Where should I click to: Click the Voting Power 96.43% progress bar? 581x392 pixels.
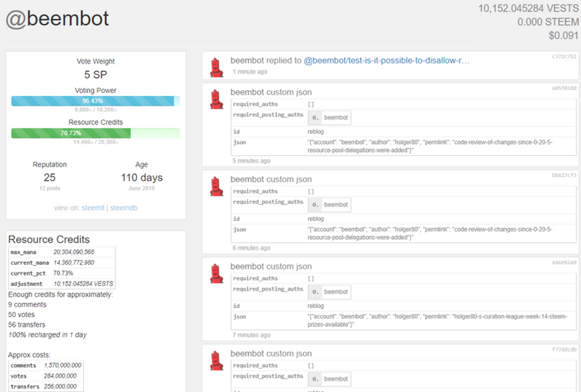[95, 101]
